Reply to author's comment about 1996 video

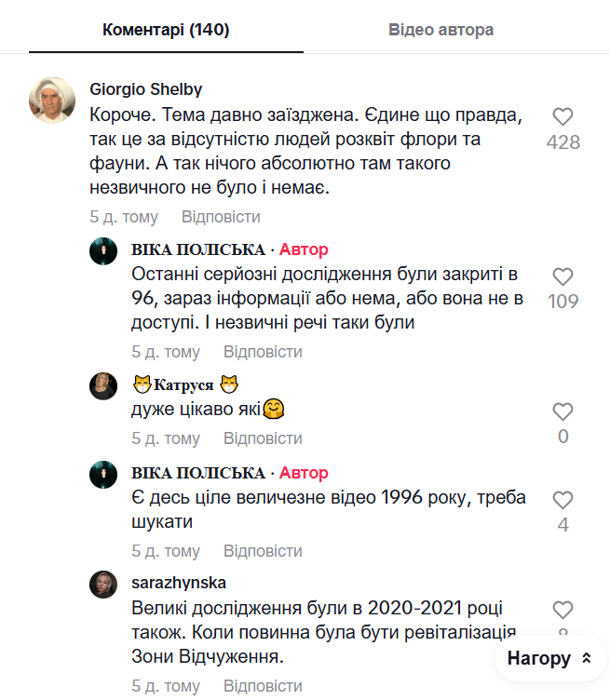click(x=263, y=551)
